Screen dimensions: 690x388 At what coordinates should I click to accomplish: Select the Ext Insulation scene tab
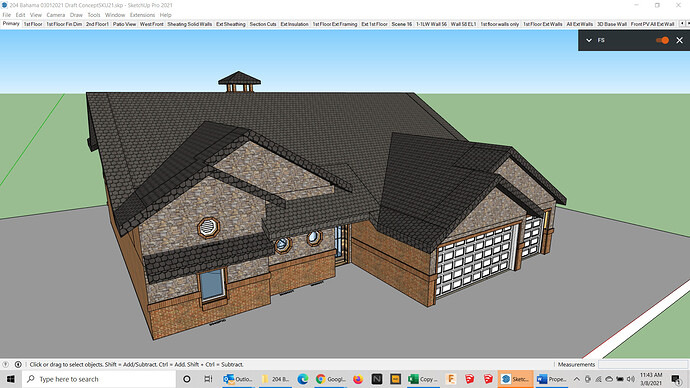[x=294, y=24]
